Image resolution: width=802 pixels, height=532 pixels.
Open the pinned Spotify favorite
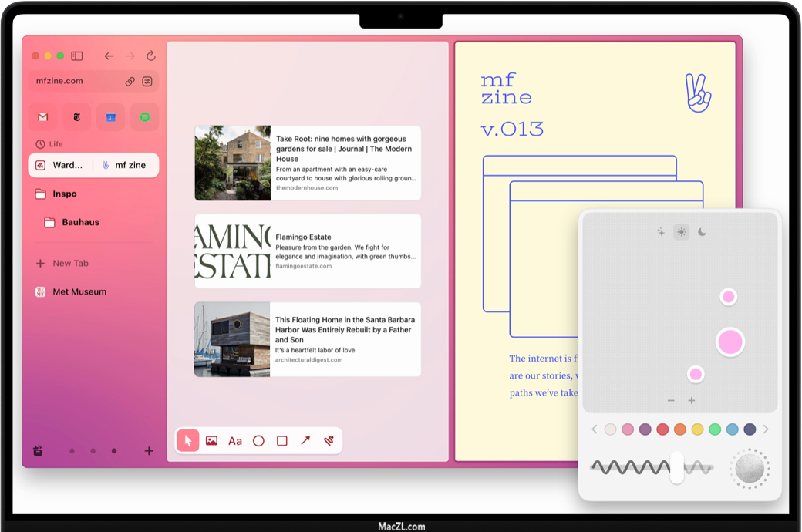tap(144, 117)
